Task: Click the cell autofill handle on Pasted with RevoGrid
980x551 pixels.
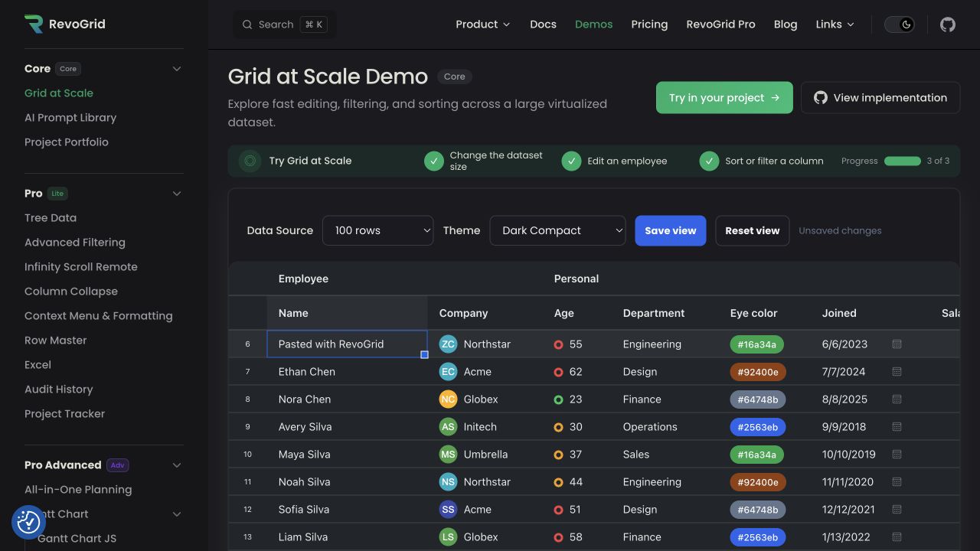Action: point(425,355)
